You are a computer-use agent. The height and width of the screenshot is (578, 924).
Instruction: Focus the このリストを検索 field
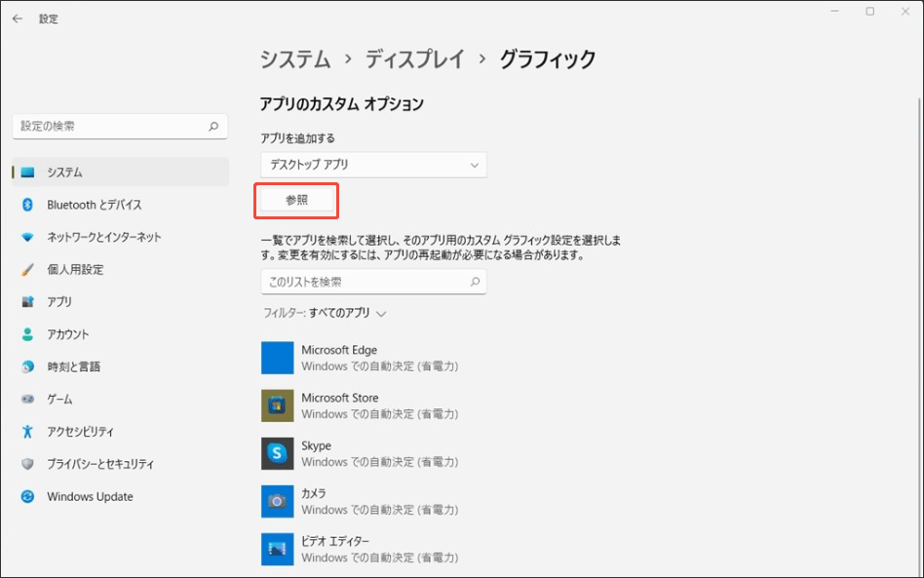(373, 283)
